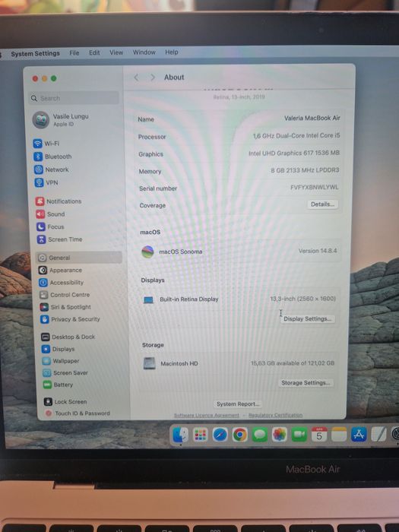The image size is (399, 532).
Task: Click Memory value 8 GB 2133 MHz LPDDR3
Action: click(305, 170)
